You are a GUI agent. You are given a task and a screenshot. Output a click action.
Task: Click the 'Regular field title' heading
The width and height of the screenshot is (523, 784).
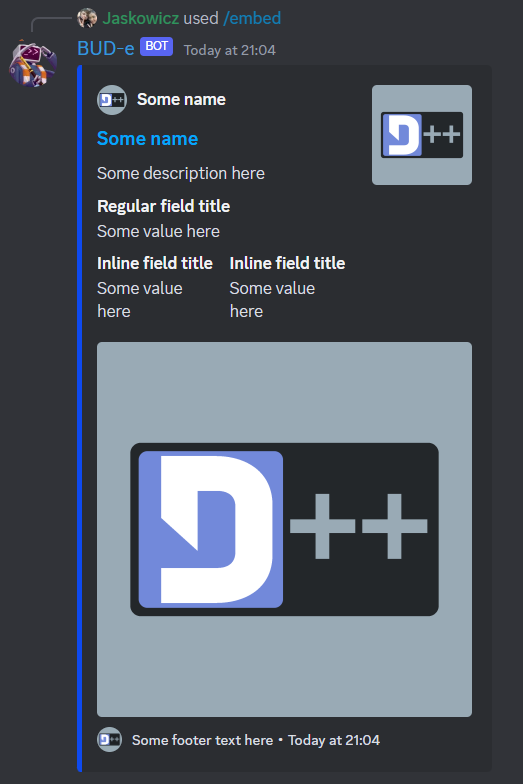[x=164, y=206]
